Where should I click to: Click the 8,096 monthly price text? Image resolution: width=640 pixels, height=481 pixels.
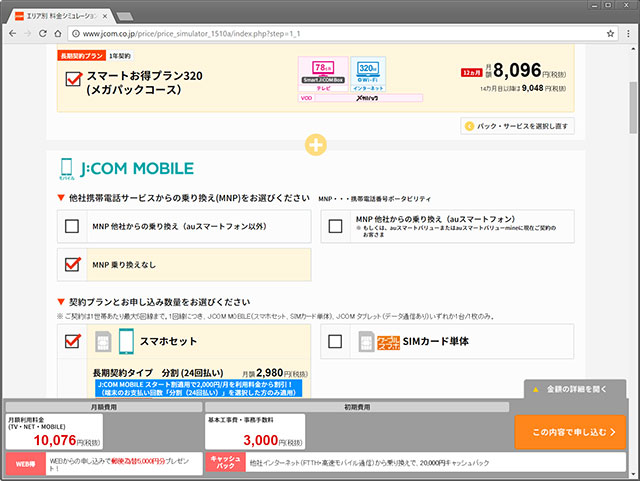(517, 70)
